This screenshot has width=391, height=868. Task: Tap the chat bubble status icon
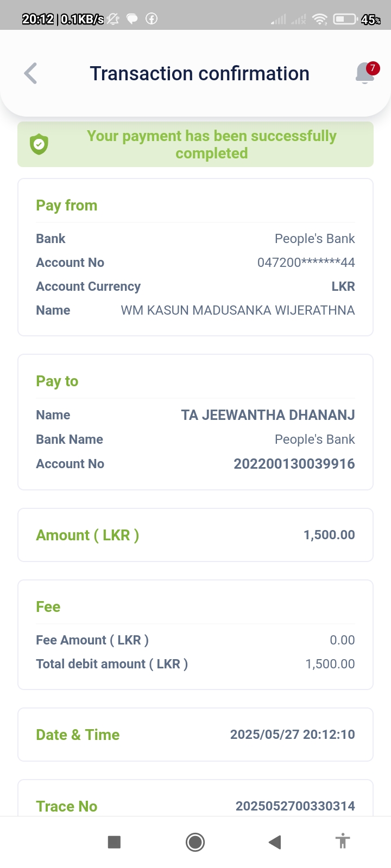click(132, 19)
